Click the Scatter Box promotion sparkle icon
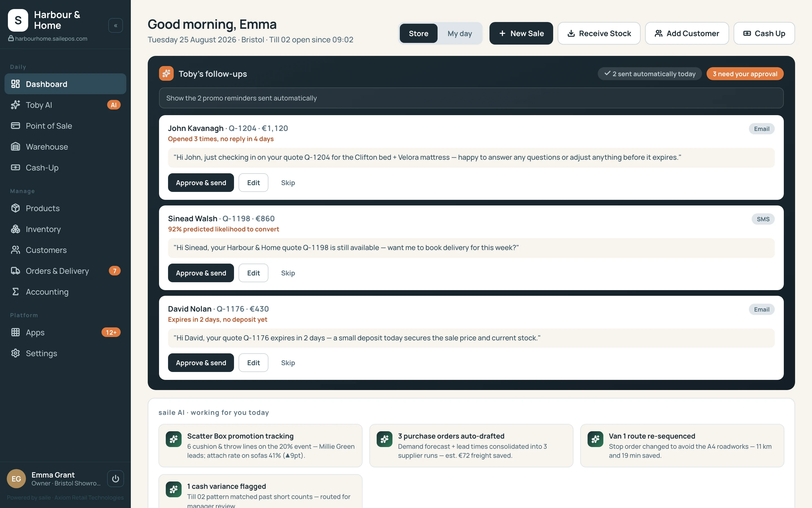The image size is (812, 508). pyautogui.click(x=173, y=439)
